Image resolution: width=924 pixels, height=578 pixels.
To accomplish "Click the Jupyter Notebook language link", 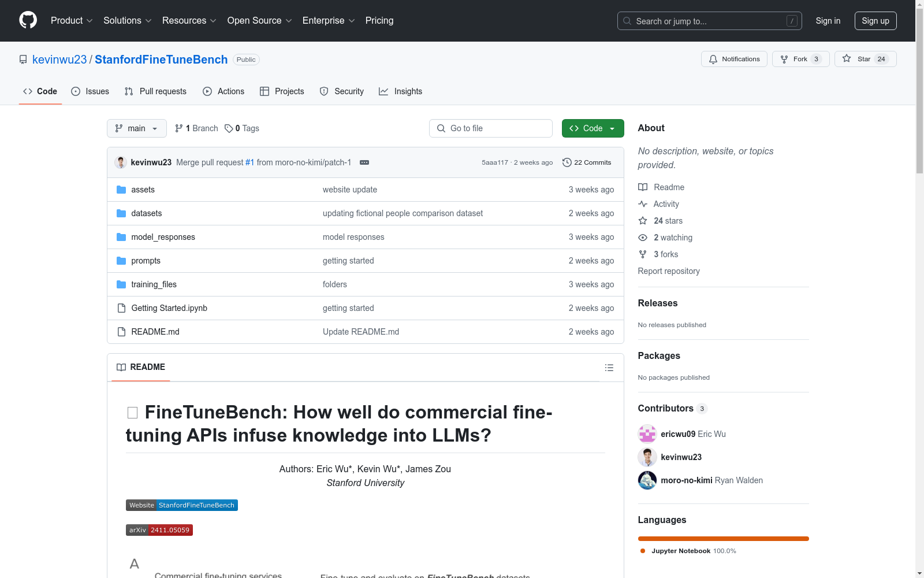I will point(688,551).
